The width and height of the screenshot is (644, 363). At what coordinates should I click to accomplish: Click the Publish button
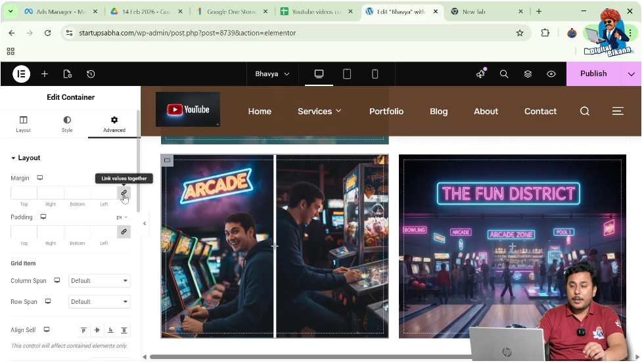593,74
